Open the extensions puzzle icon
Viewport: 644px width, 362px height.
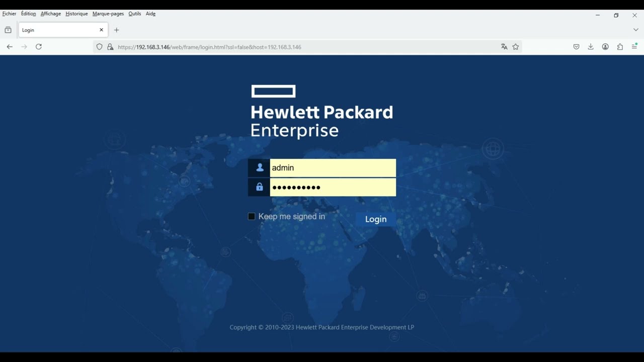(620, 47)
